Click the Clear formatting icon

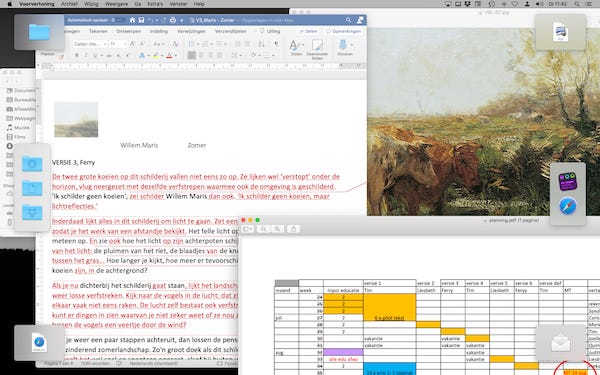(x=176, y=44)
